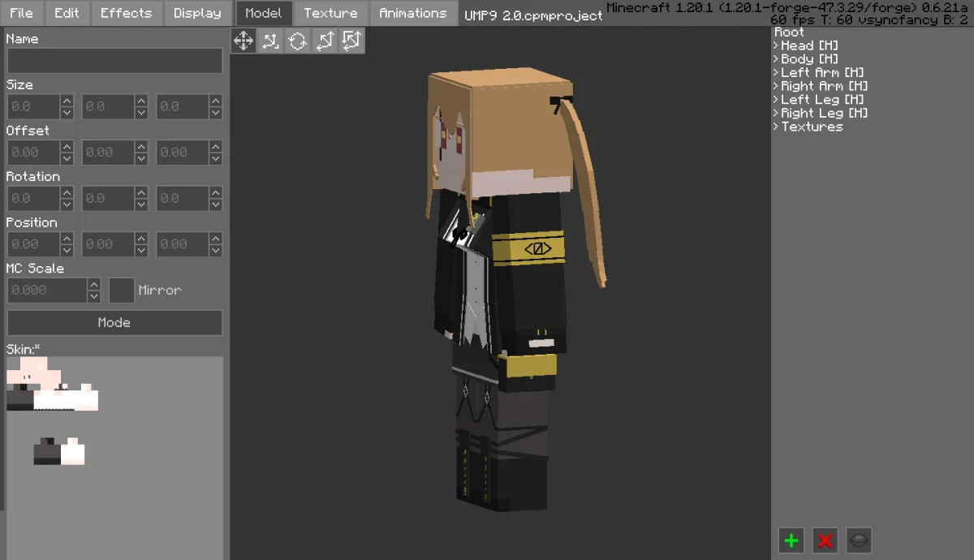974x560 pixels.
Task: Open the Effects menu
Action: tap(126, 13)
